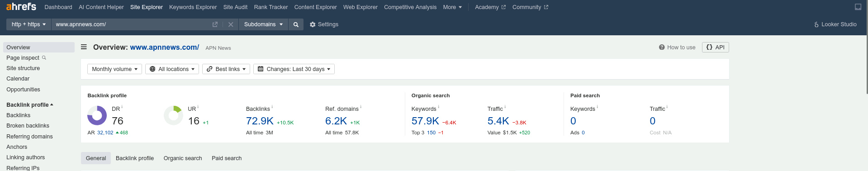Select the General tab
Screen dimensions: 868x171
coord(96,158)
